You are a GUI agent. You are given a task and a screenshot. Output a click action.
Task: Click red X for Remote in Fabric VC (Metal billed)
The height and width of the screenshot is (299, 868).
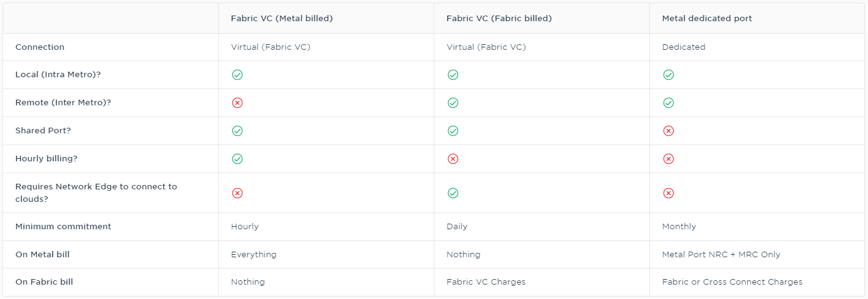pos(237,103)
